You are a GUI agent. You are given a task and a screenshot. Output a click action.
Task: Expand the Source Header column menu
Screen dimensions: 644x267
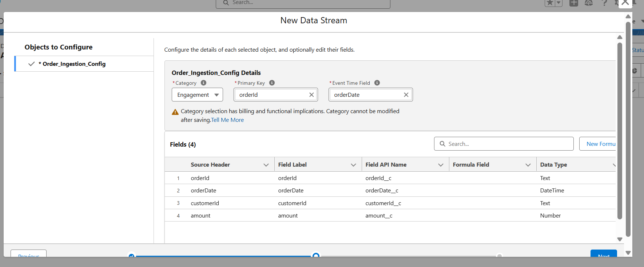point(266,165)
